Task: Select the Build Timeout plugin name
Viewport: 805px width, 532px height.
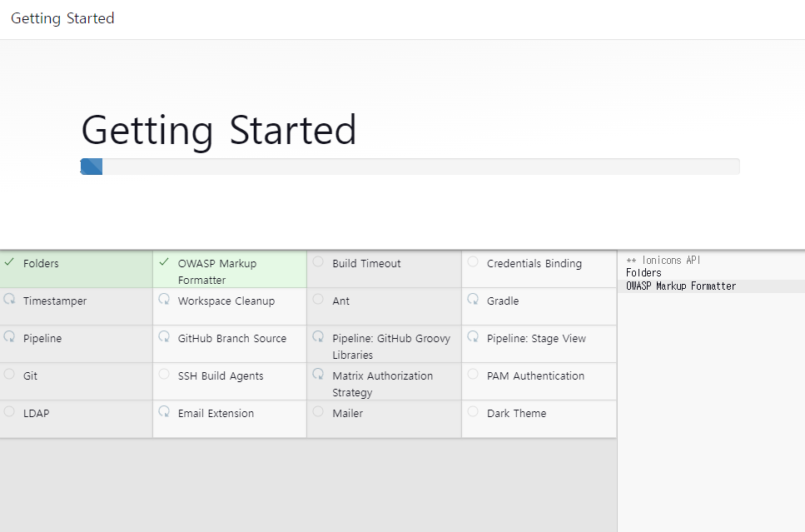Action: point(366,263)
